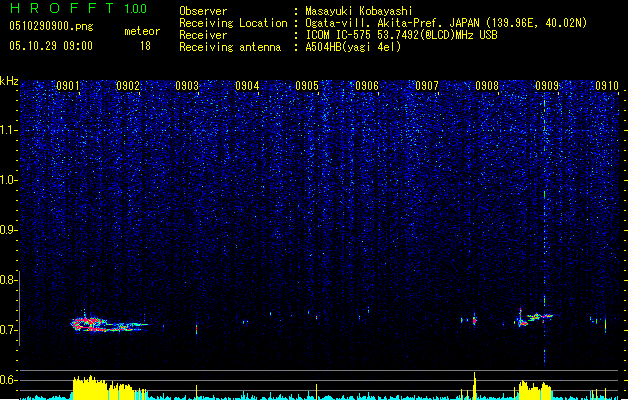Click the 0907 time marker
629x400 pixels.
[x=427, y=86]
